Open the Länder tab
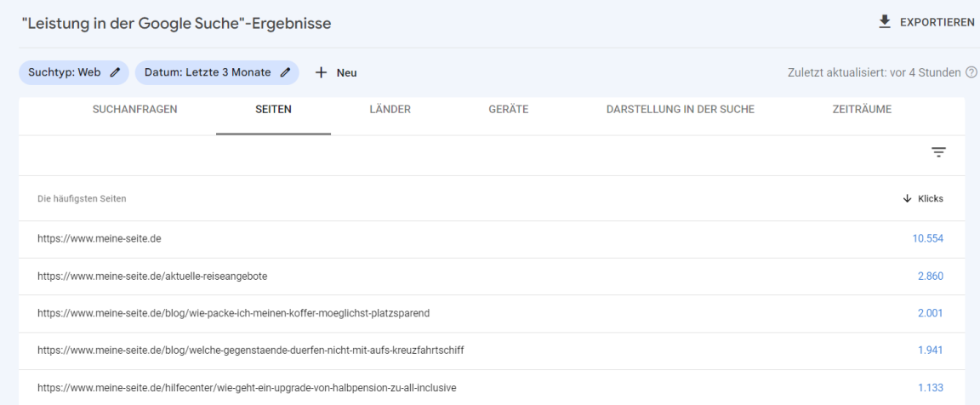The width and height of the screenshot is (980, 405). tap(390, 109)
